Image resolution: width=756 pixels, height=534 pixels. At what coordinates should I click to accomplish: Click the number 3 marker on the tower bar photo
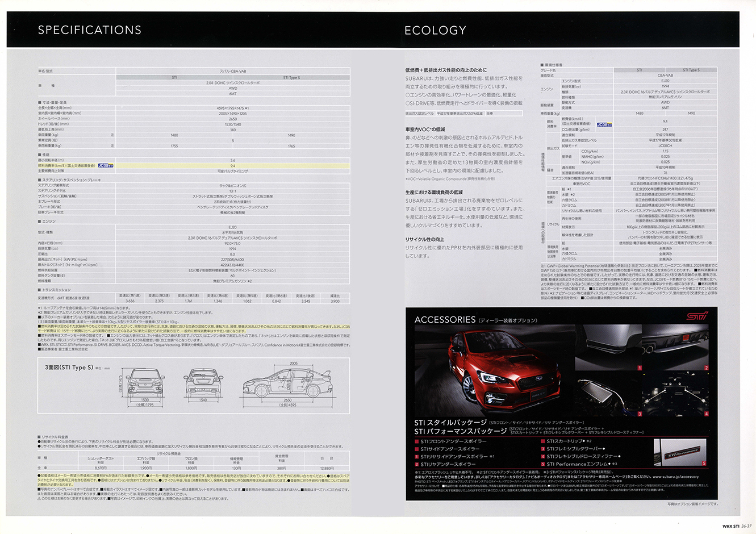(640, 414)
